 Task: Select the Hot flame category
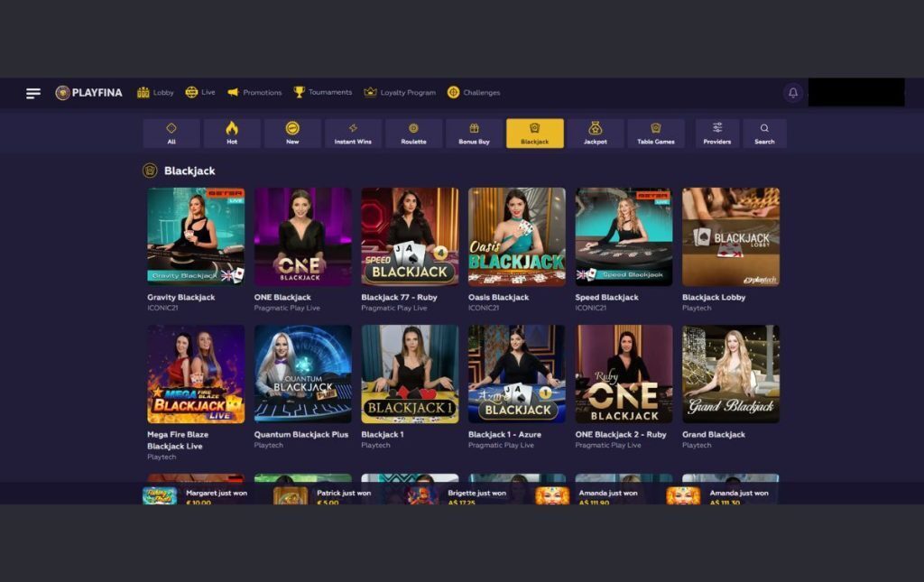232,134
